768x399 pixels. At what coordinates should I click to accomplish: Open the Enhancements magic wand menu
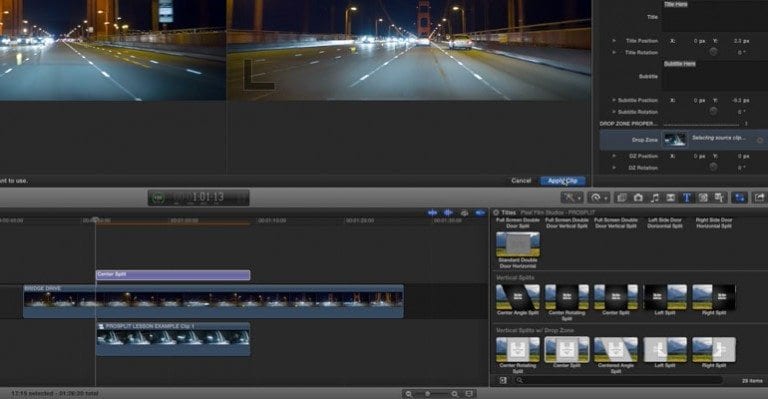pyautogui.click(x=572, y=197)
